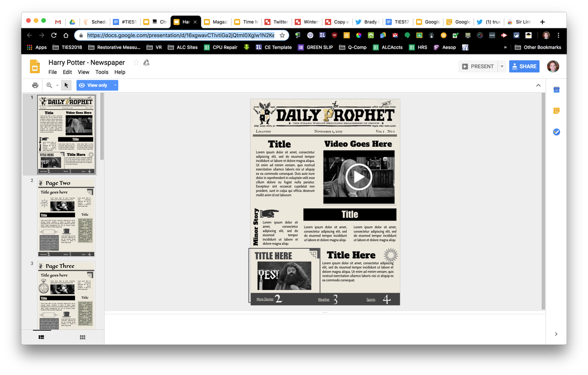Viewport: 588px width, 375px height.
Task: Click the Add to Drive icon
Action: tap(146, 63)
